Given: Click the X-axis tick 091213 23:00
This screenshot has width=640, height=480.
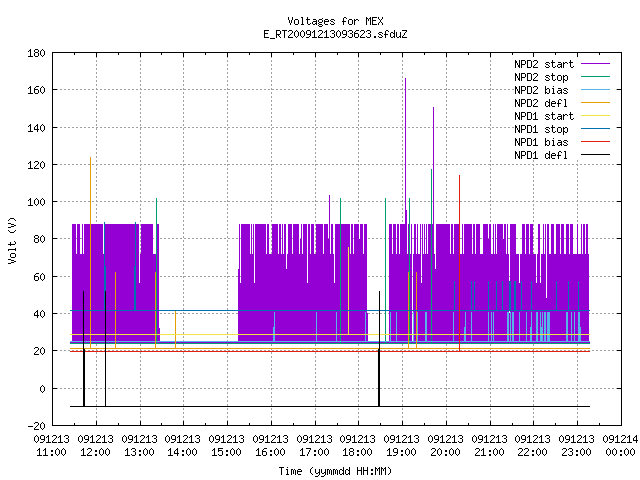Looking at the screenshot, I should [x=577, y=446].
